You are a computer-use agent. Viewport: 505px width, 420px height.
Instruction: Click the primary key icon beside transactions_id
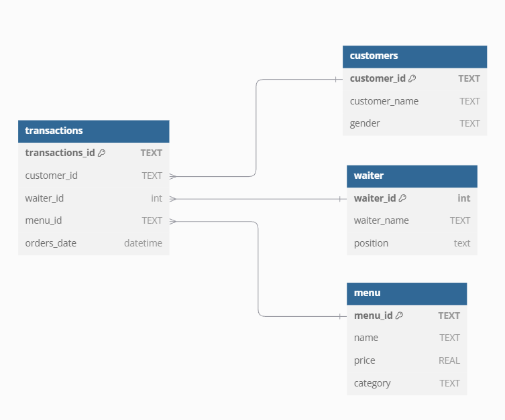tap(102, 153)
